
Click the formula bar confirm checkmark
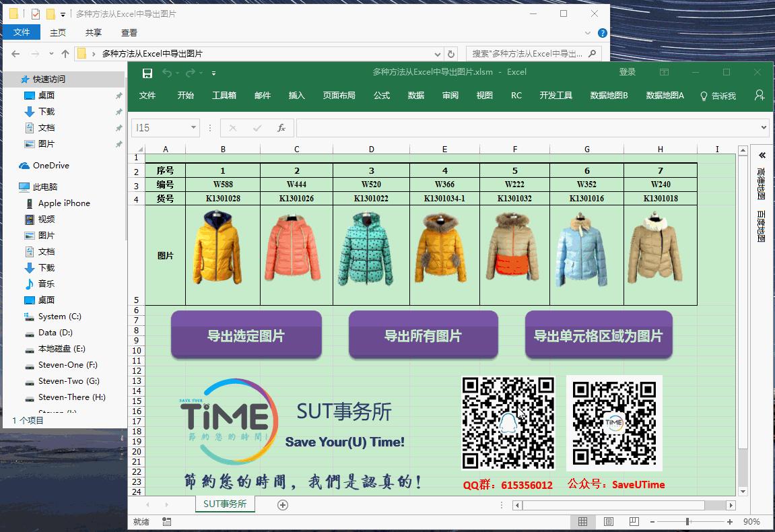pos(257,128)
